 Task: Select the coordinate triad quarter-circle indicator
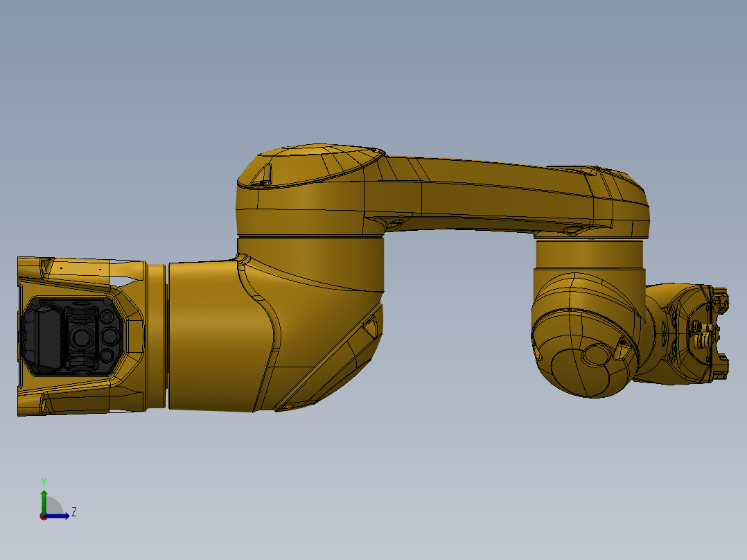pyautogui.click(x=55, y=504)
